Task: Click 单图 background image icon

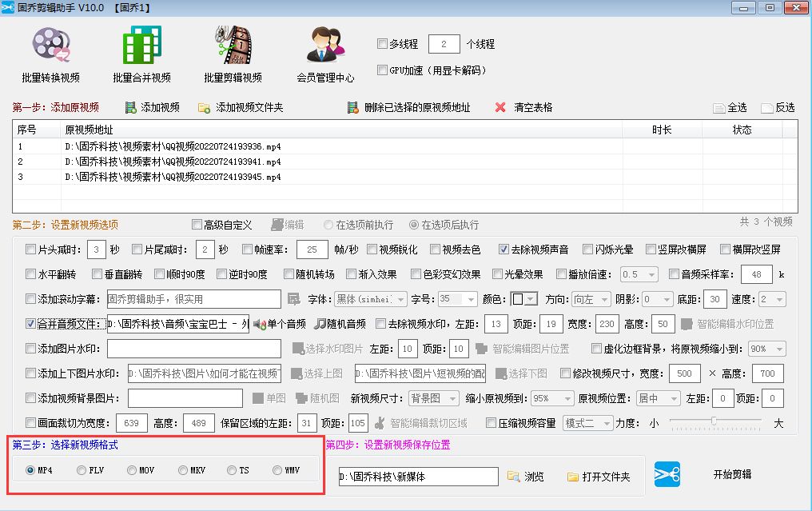Action: pos(258,398)
